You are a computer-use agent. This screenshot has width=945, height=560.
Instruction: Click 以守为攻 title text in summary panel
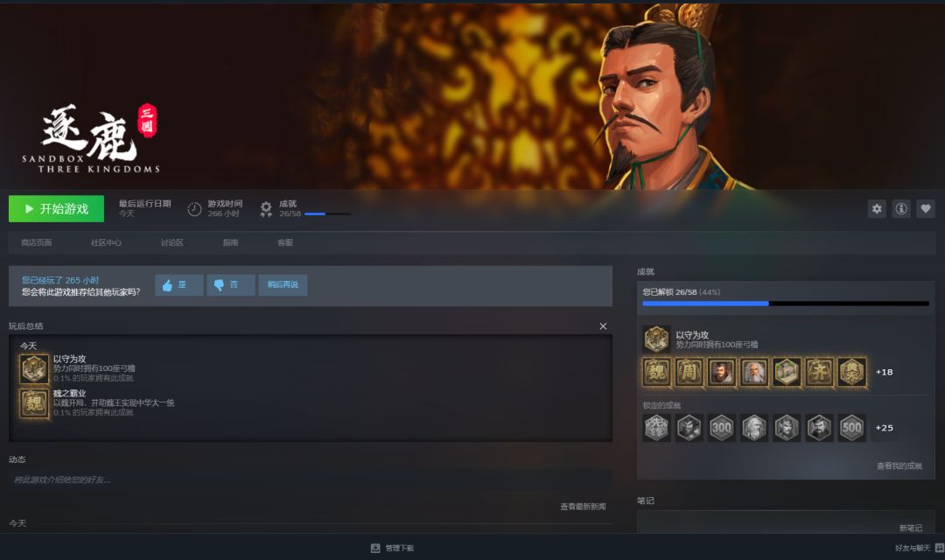pyautogui.click(x=69, y=359)
